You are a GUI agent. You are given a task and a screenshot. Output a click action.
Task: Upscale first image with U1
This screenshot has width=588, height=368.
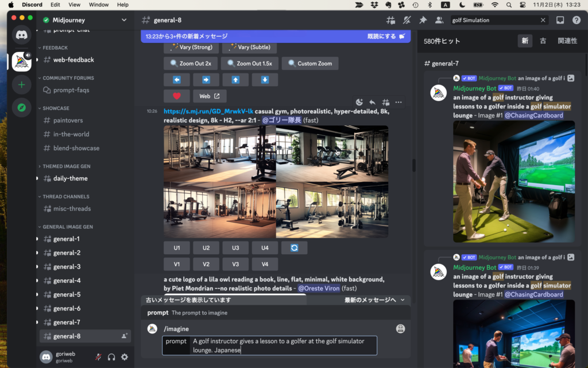[x=177, y=248]
